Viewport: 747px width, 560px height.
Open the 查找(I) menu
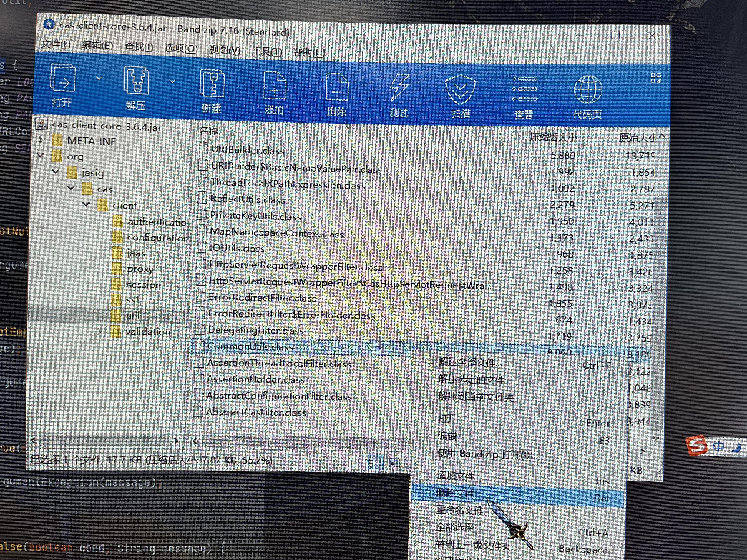click(x=138, y=47)
